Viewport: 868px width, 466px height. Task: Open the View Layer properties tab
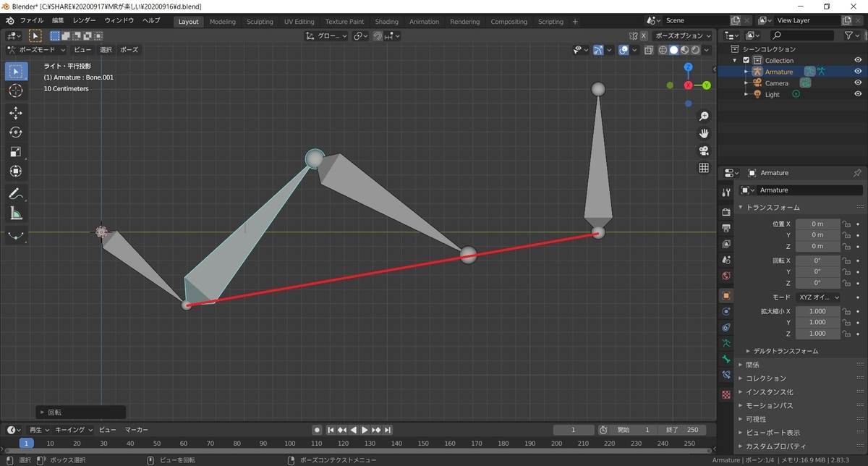coord(726,244)
